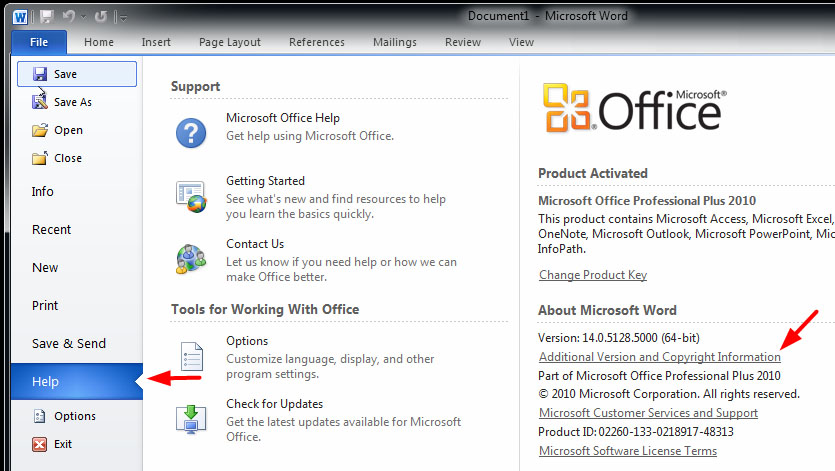Image resolution: width=835 pixels, height=471 pixels.
Task: Select New in the Backstage menu
Action: pyautogui.click(x=77, y=267)
